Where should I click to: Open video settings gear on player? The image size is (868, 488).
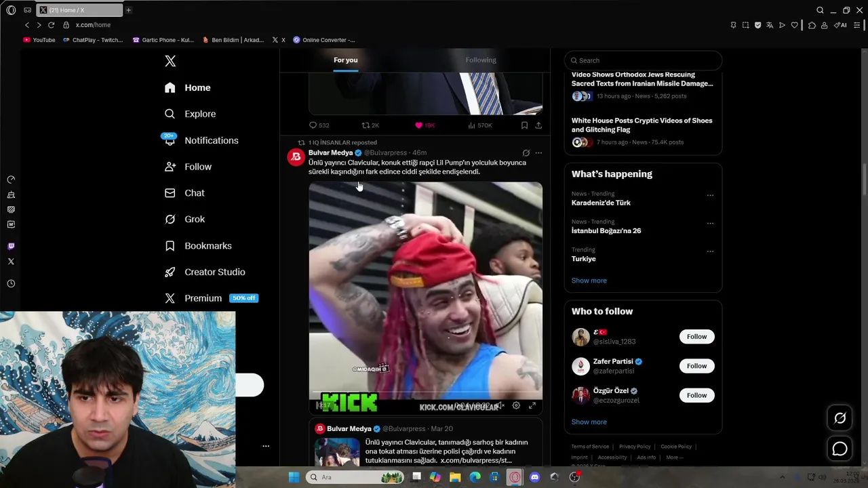point(516,405)
